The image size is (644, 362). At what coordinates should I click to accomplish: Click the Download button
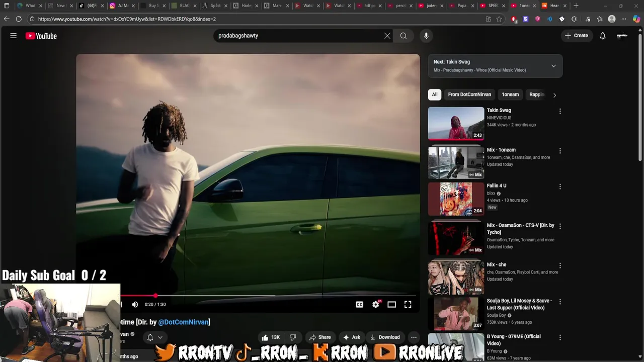[385, 337]
